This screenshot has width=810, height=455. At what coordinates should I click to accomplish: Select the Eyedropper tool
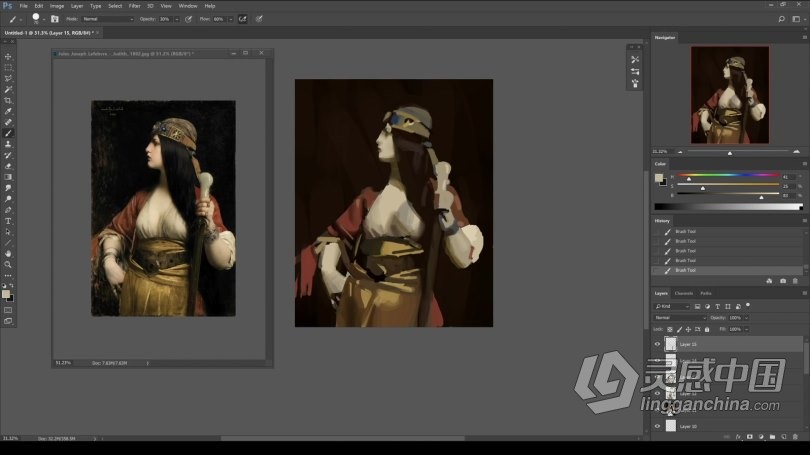click(8, 111)
